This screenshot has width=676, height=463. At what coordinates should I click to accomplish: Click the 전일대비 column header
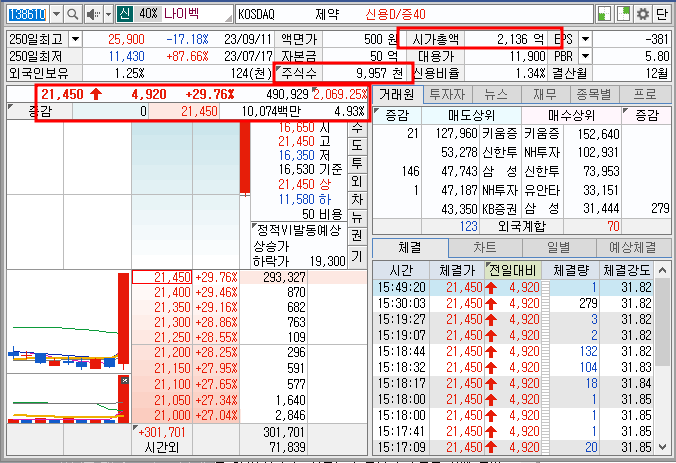pyautogui.click(x=512, y=270)
